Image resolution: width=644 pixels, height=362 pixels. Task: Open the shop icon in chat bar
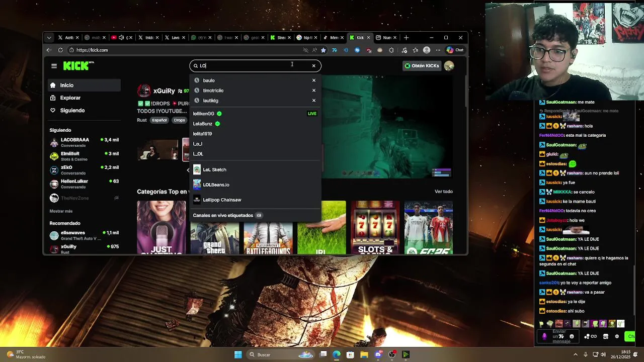tap(606, 336)
